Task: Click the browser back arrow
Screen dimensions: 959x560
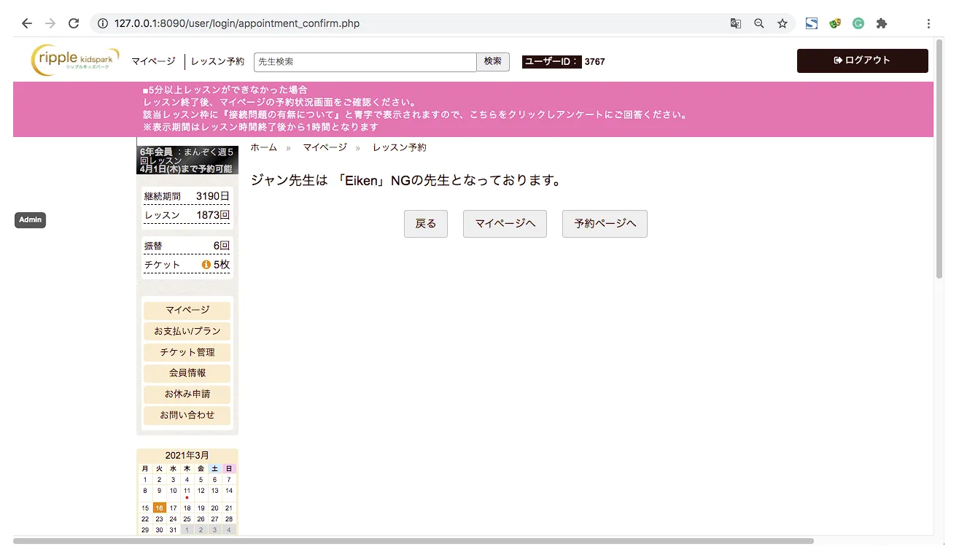Action: click(x=27, y=23)
